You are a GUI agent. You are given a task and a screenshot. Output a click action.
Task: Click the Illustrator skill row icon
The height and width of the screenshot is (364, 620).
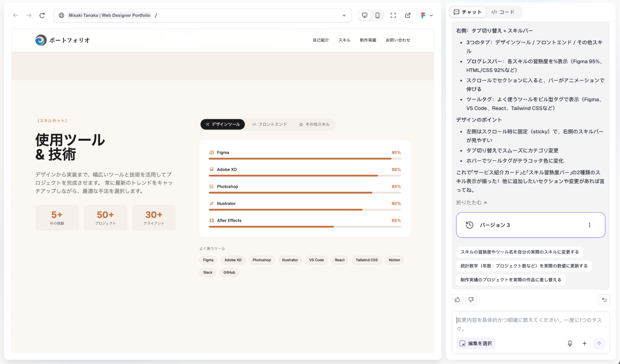point(212,204)
